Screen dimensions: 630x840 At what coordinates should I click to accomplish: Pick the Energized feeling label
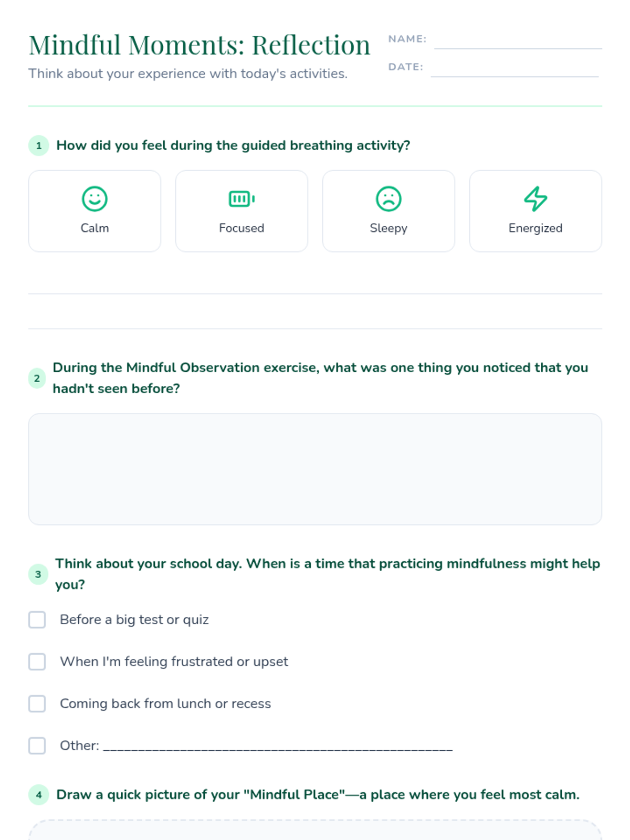tap(535, 228)
